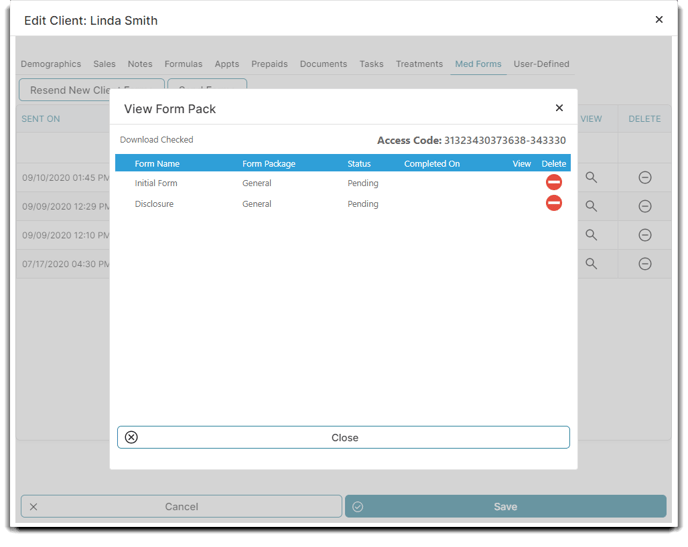Viewport: 688px width, 547px height.
Task: View the 09/09/2020 12:29 form pack
Action: [x=591, y=206]
